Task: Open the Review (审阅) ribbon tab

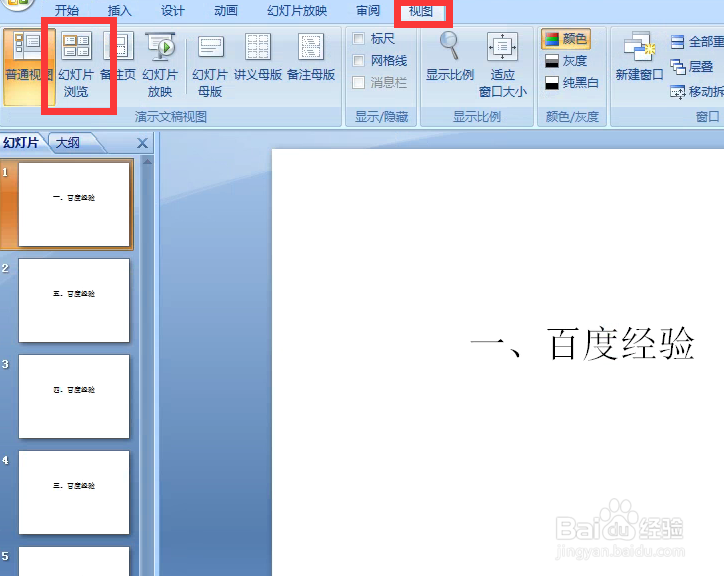Action: coord(368,10)
